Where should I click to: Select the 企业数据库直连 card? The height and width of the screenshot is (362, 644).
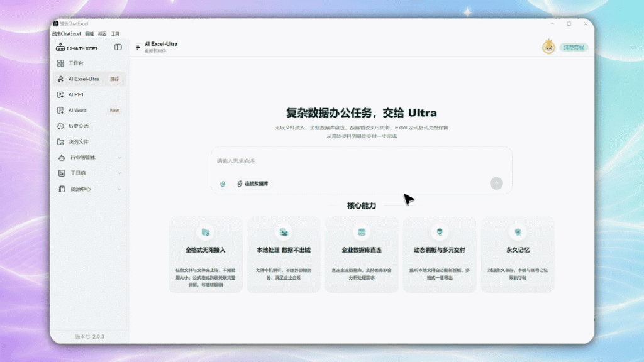362,255
